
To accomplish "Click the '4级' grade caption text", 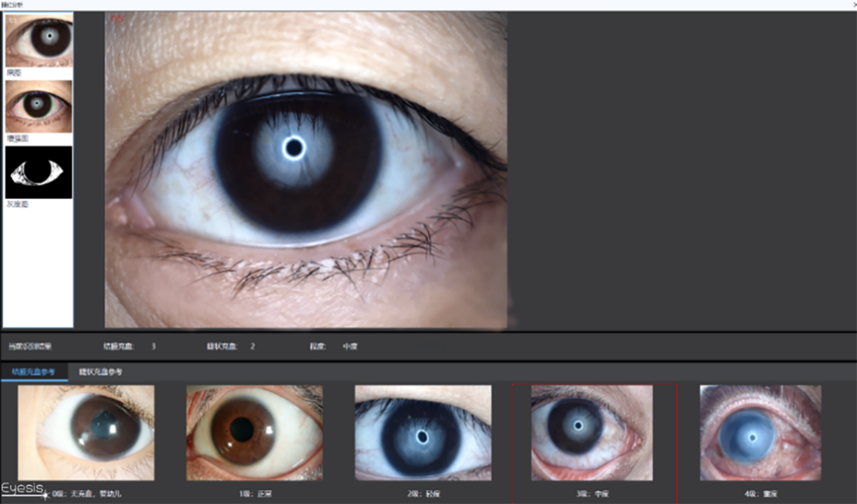I will (761, 494).
